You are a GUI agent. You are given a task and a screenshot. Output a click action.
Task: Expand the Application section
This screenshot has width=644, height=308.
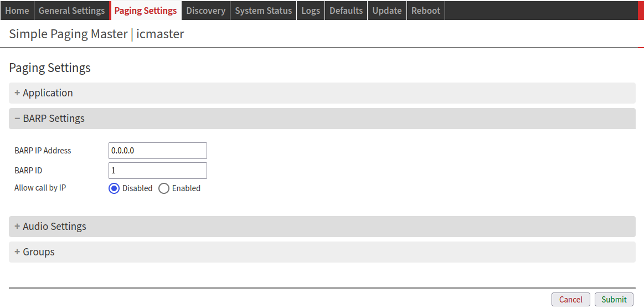(48, 93)
